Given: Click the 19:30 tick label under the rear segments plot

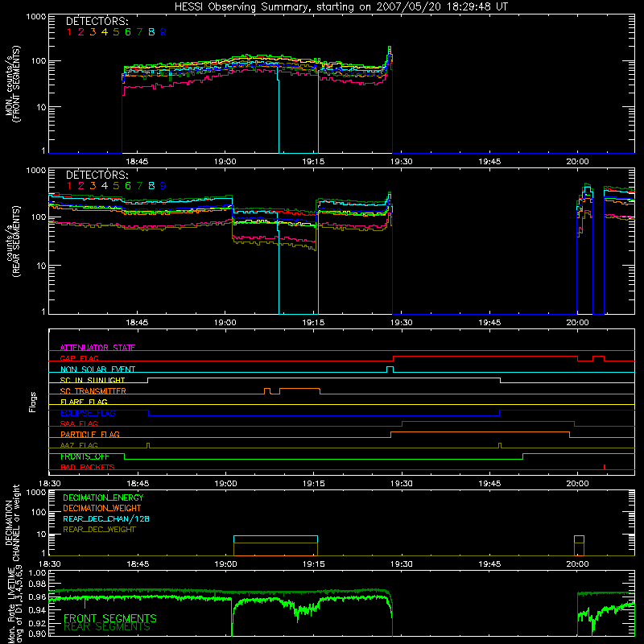Looking at the screenshot, I should click(401, 323).
